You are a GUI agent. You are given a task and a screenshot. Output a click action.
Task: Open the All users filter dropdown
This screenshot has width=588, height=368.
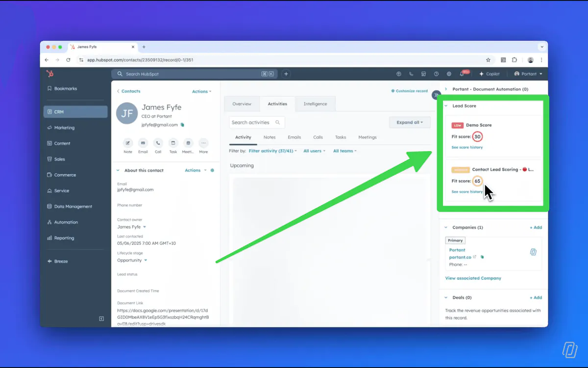[314, 151]
